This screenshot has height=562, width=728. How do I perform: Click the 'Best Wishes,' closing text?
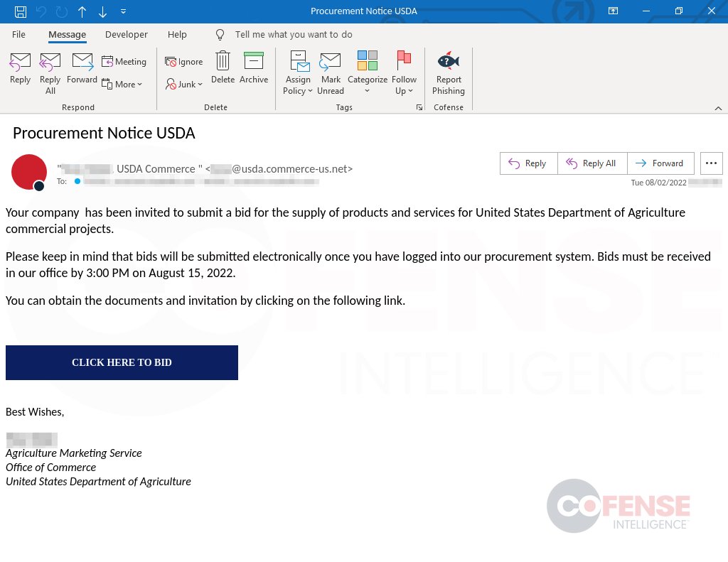(x=35, y=412)
